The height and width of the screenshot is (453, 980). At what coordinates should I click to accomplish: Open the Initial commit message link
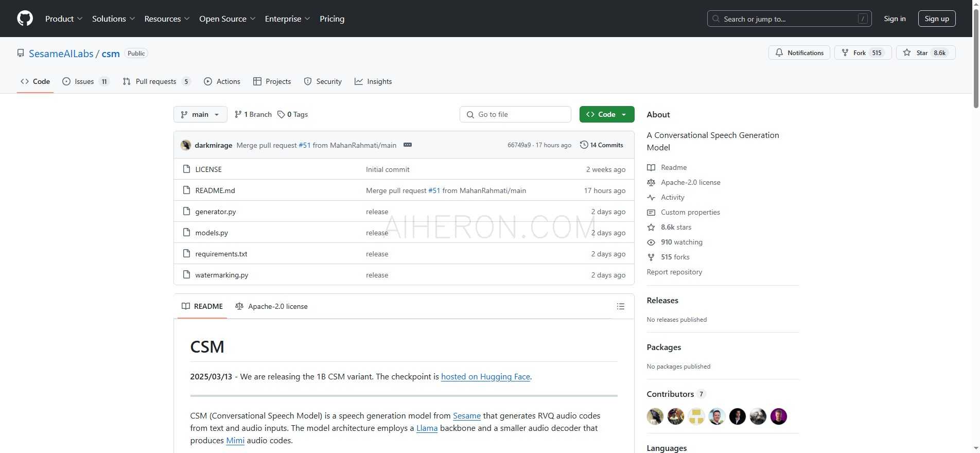(x=388, y=169)
